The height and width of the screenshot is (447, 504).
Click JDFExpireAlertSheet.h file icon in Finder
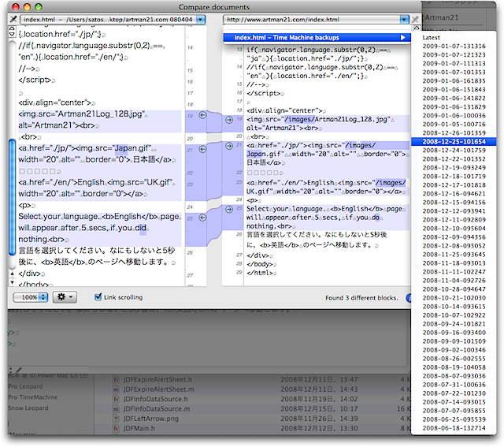[x=116, y=379]
